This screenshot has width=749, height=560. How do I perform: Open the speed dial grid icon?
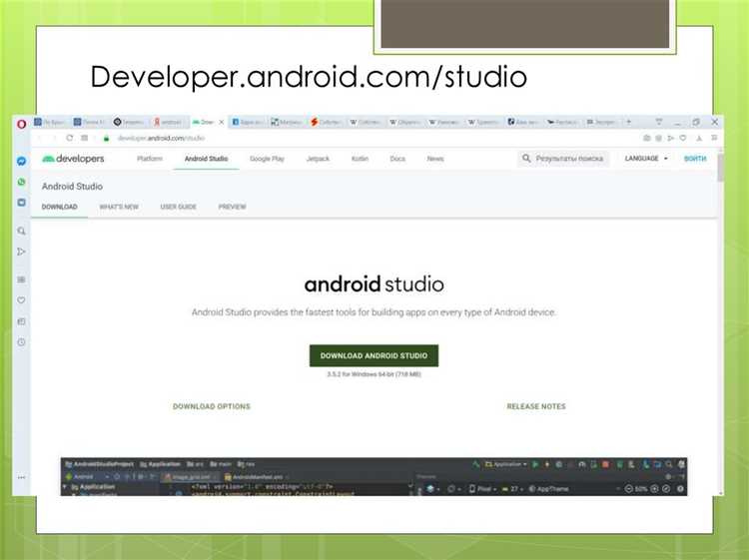(85, 138)
